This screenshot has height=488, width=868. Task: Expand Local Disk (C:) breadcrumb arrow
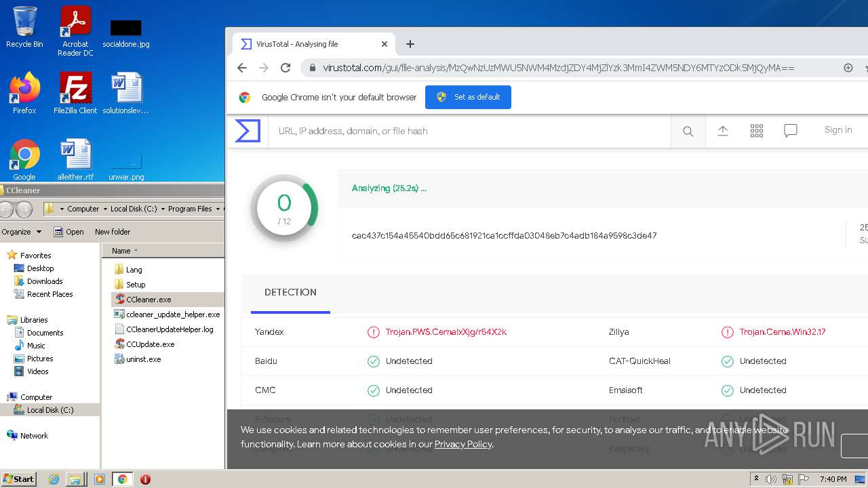[163, 209]
